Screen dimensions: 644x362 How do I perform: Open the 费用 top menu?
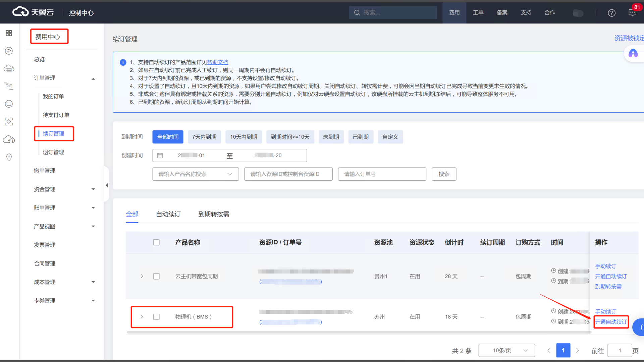454,13
